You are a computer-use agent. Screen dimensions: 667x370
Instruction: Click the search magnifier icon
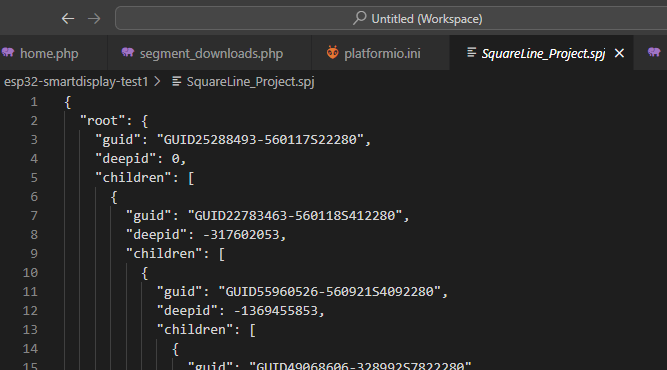359,18
